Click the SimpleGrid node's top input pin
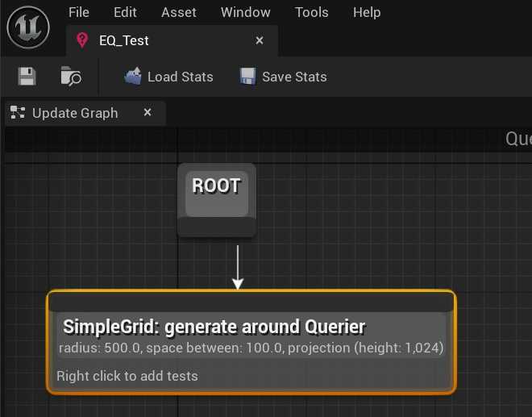This screenshot has height=417, width=532. [251, 302]
